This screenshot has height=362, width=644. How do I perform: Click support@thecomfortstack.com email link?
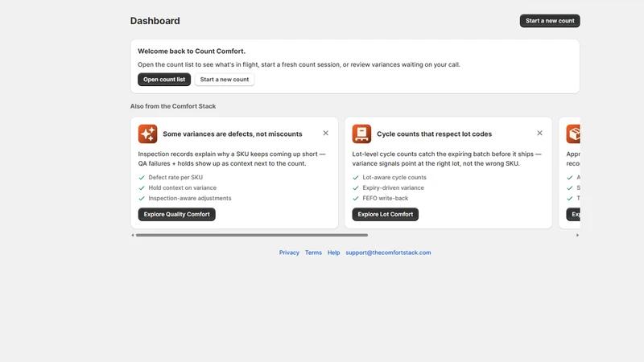point(388,253)
